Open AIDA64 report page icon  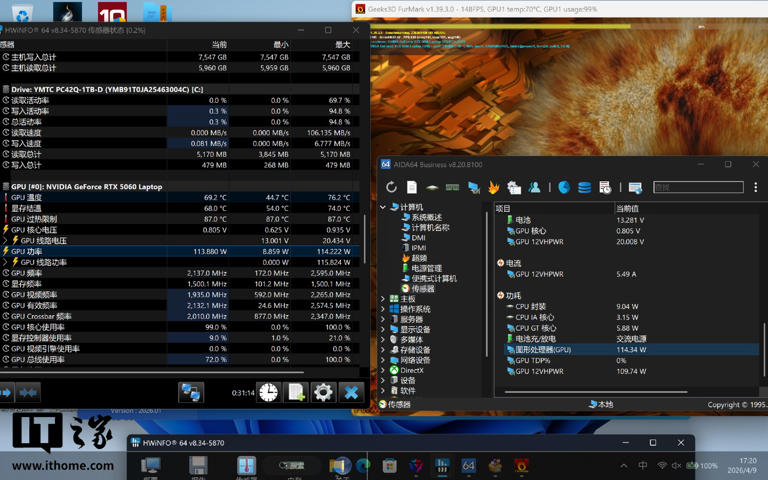point(411,187)
